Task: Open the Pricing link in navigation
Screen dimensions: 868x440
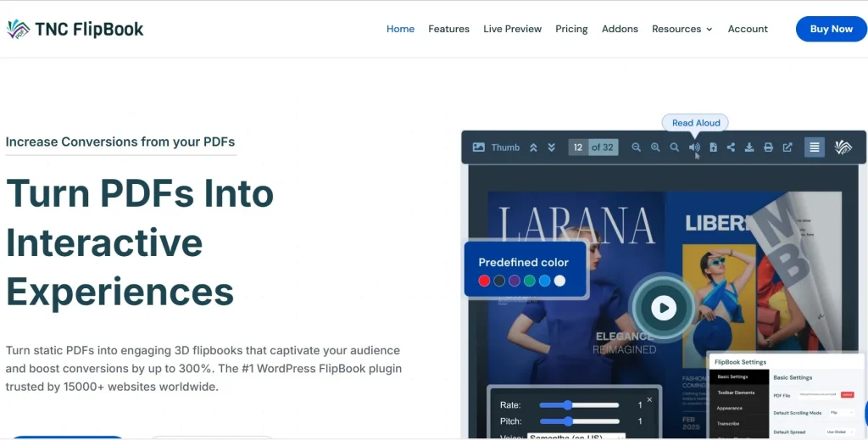Action: [571, 29]
